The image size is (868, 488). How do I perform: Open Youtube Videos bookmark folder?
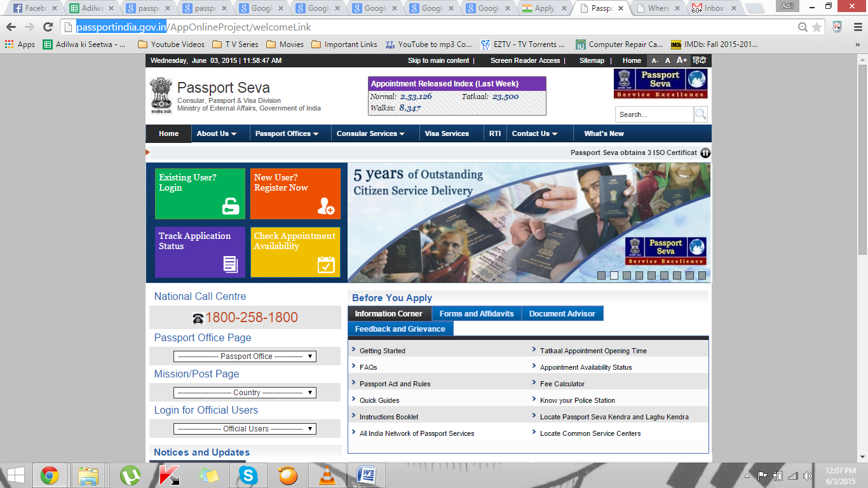click(x=172, y=44)
